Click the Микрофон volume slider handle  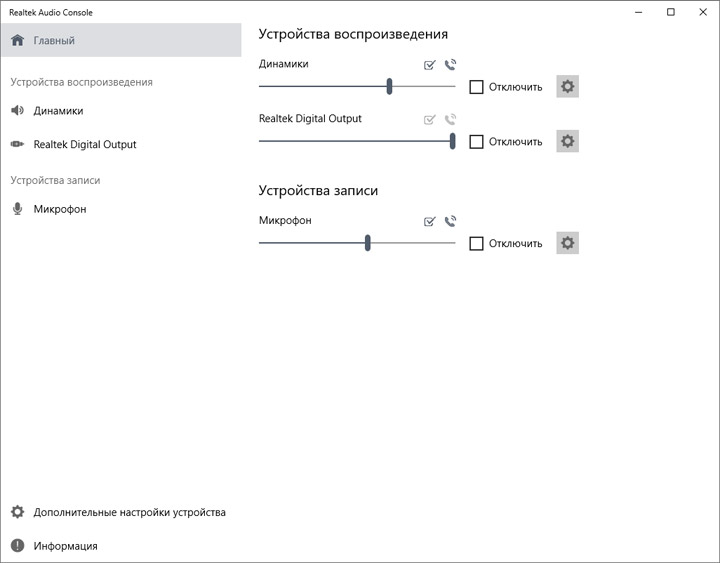tap(368, 243)
